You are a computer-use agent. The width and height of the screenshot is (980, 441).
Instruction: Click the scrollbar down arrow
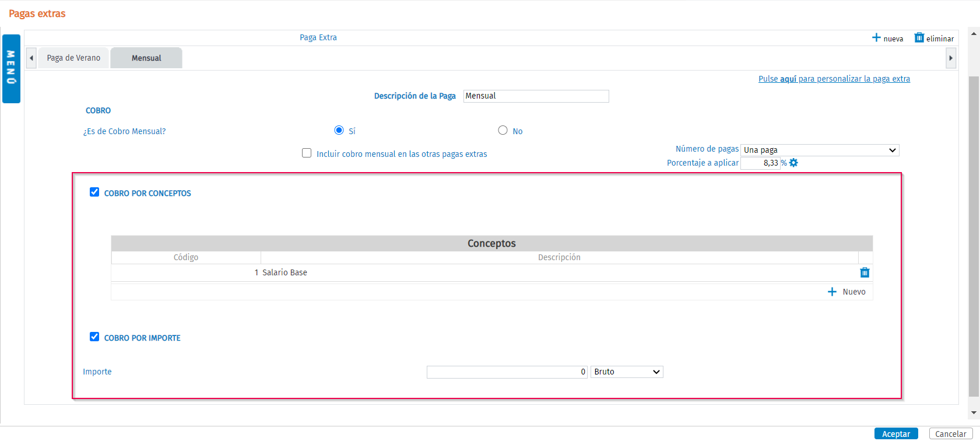click(974, 412)
